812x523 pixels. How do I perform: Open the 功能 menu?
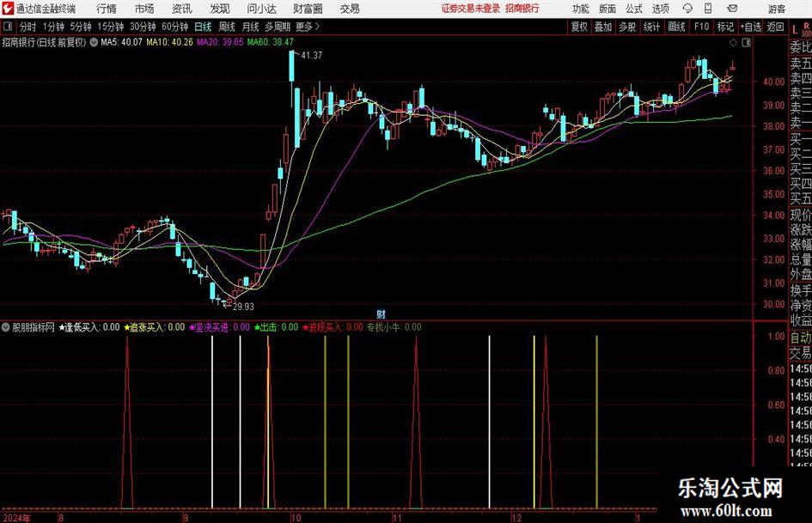point(581,9)
